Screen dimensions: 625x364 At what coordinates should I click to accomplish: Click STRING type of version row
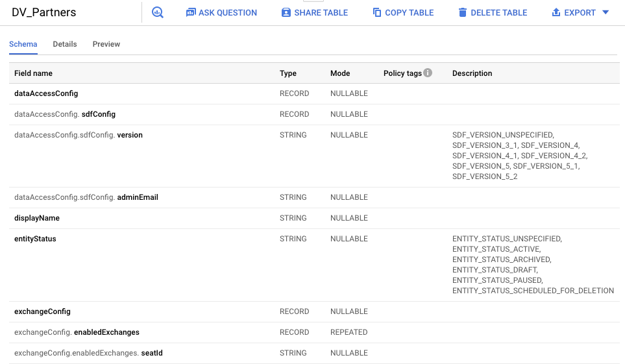tap(293, 135)
